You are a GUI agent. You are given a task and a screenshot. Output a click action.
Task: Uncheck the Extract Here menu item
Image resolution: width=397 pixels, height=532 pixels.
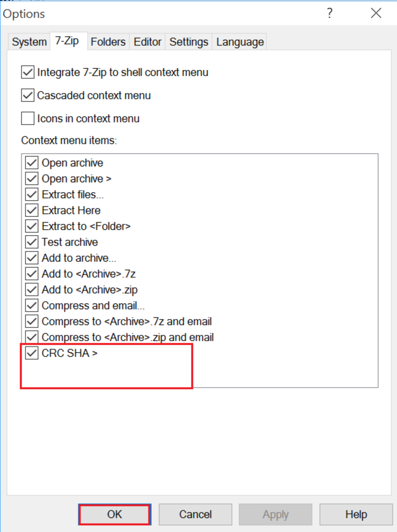32,210
